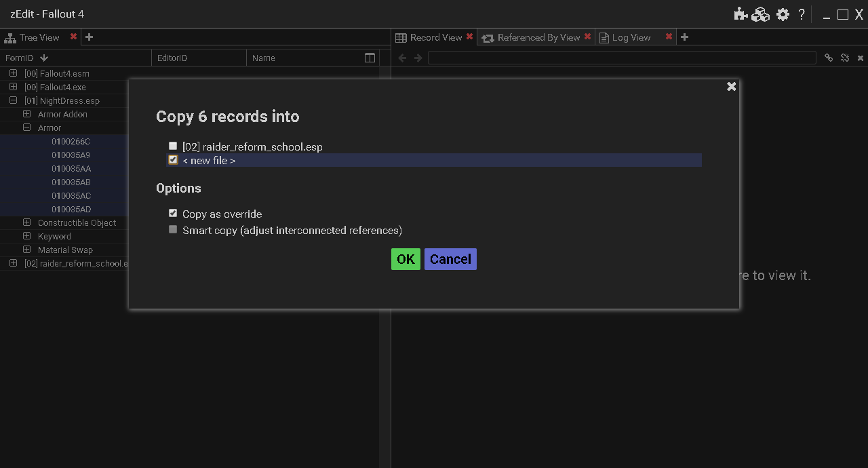Expand the [02] raider_reform_school node
This screenshot has height=468, width=868.
pyautogui.click(x=13, y=263)
